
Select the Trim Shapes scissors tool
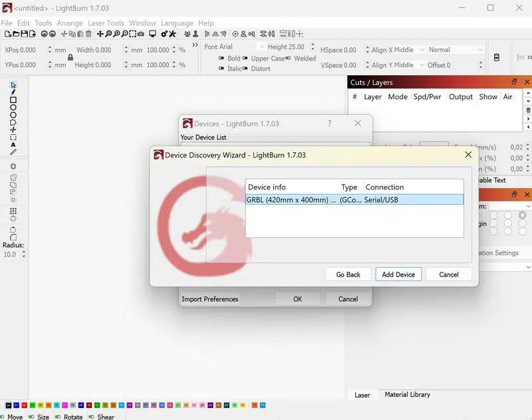pos(13,130)
